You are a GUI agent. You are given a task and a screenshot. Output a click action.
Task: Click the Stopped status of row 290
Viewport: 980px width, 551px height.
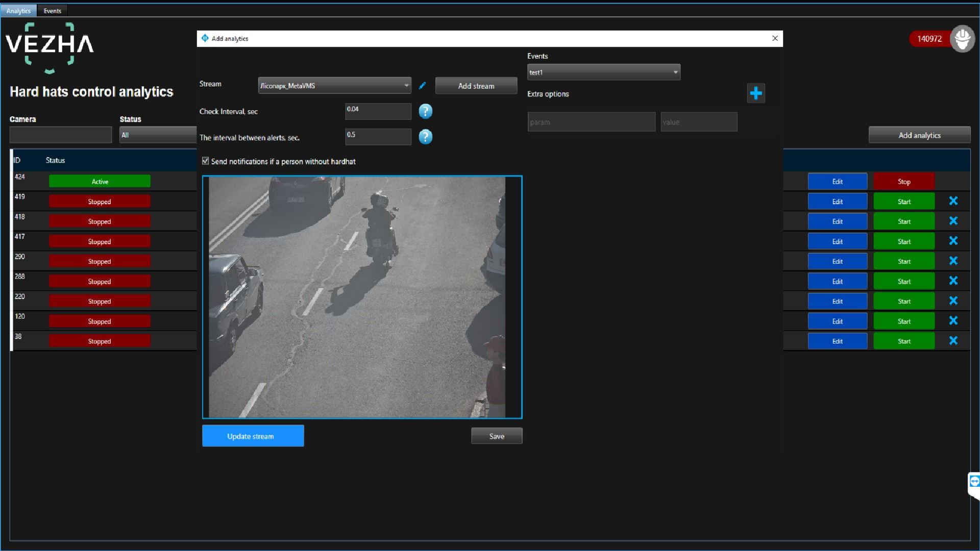100,261
